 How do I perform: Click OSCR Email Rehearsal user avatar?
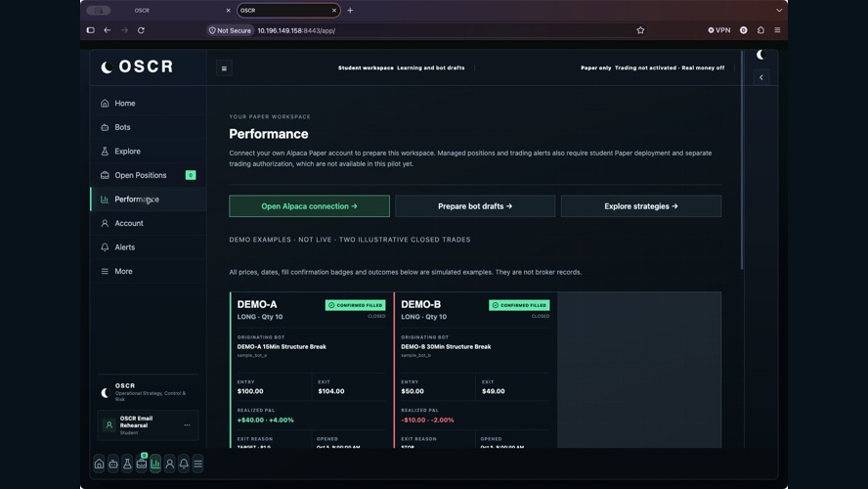coord(109,425)
